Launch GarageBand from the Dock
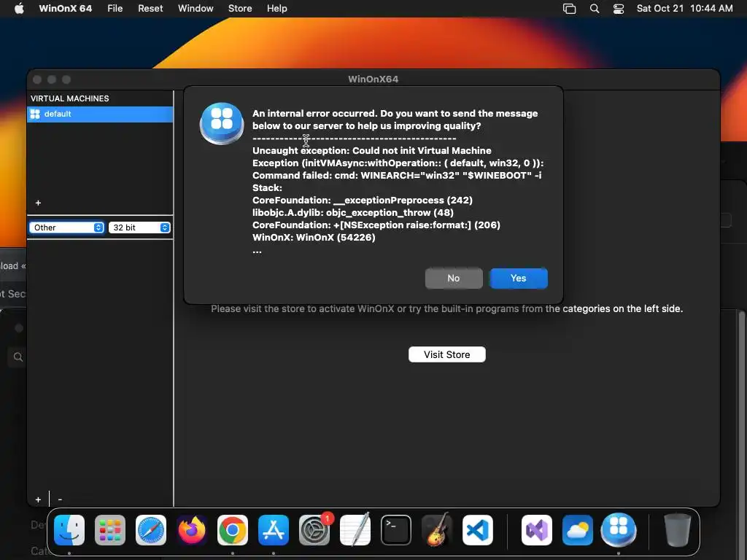The width and height of the screenshot is (747, 560). 437,530
